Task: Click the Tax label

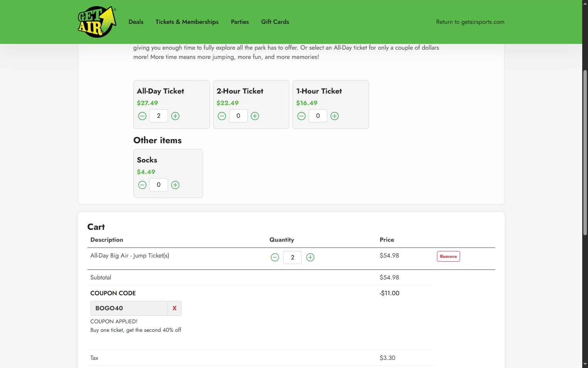Action: coord(94,358)
